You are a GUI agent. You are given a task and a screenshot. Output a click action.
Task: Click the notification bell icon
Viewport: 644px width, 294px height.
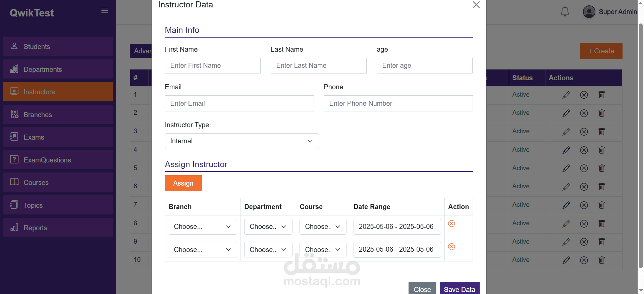565,12
